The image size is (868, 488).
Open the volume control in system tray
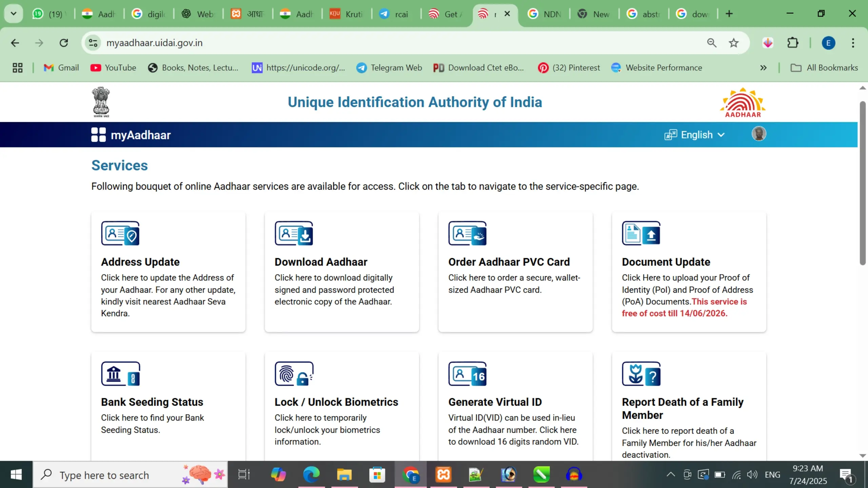[752, 474]
